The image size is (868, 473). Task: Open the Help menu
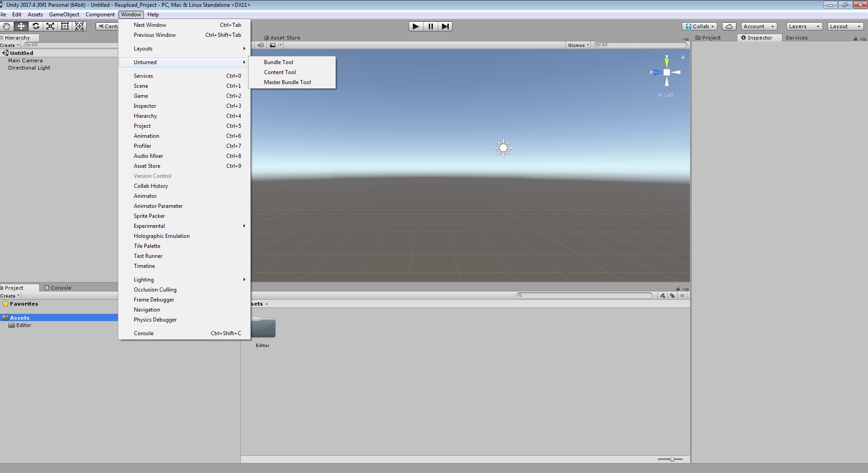(x=153, y=15)
